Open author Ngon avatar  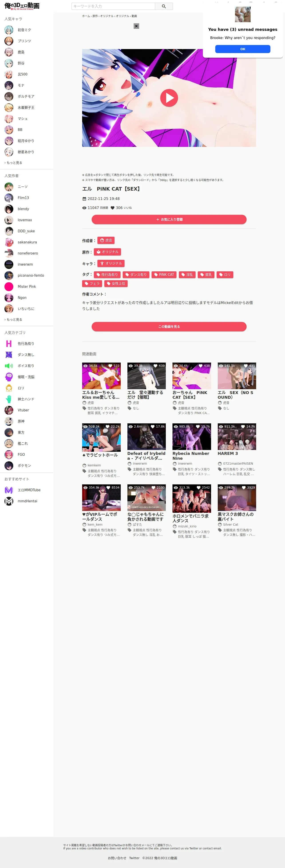pos(9,298)
